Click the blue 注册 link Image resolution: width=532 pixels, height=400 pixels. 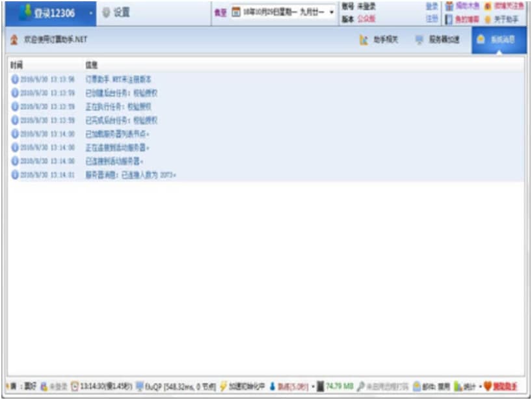coord(432,19)
